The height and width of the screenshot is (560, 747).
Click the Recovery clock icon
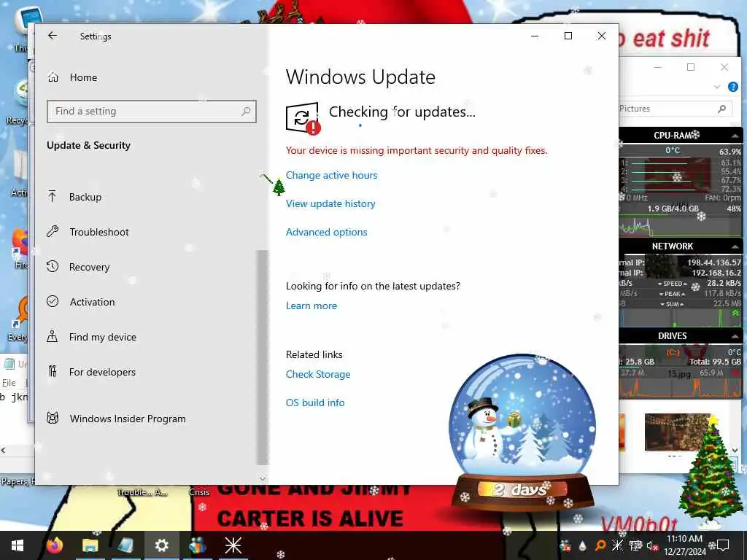(53, 266)
